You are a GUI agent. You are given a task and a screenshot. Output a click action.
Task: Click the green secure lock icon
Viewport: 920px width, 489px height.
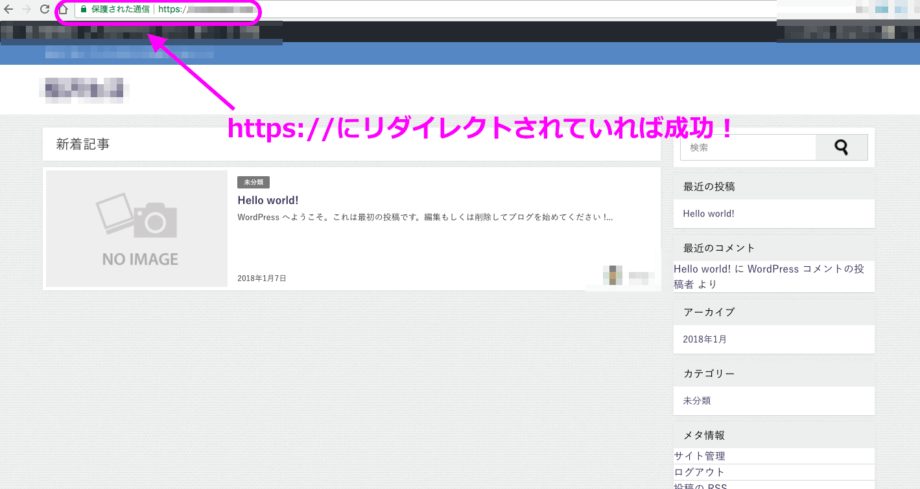tap(84, 9)
